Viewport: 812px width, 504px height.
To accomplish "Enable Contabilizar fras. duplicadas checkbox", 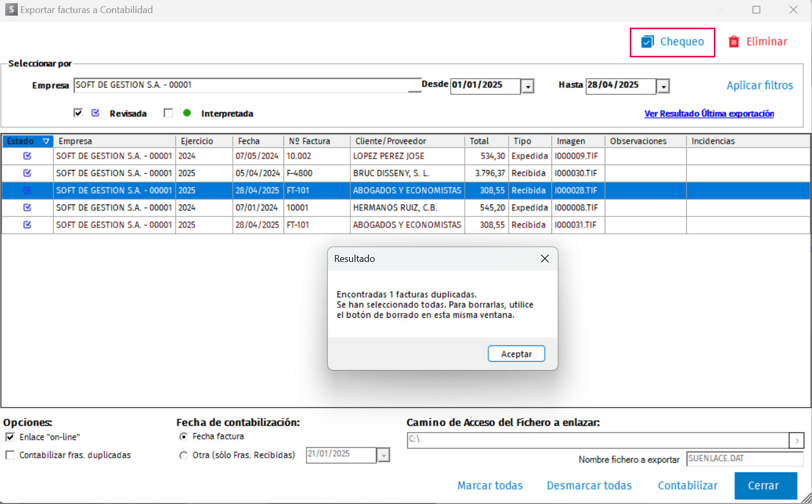I will (10, 455).
